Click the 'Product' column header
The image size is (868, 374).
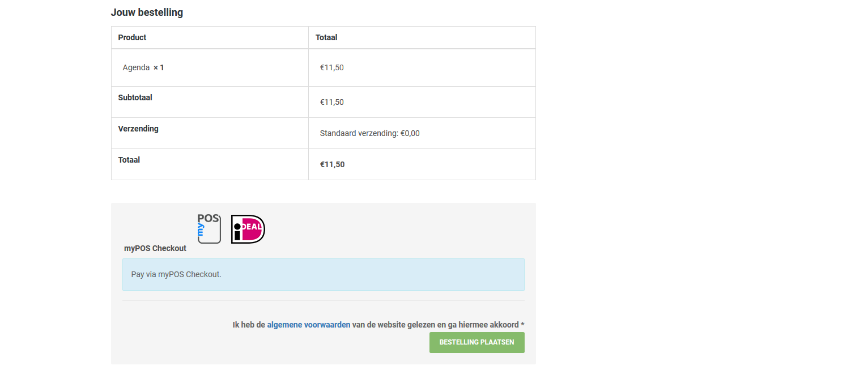coord(132,37)
